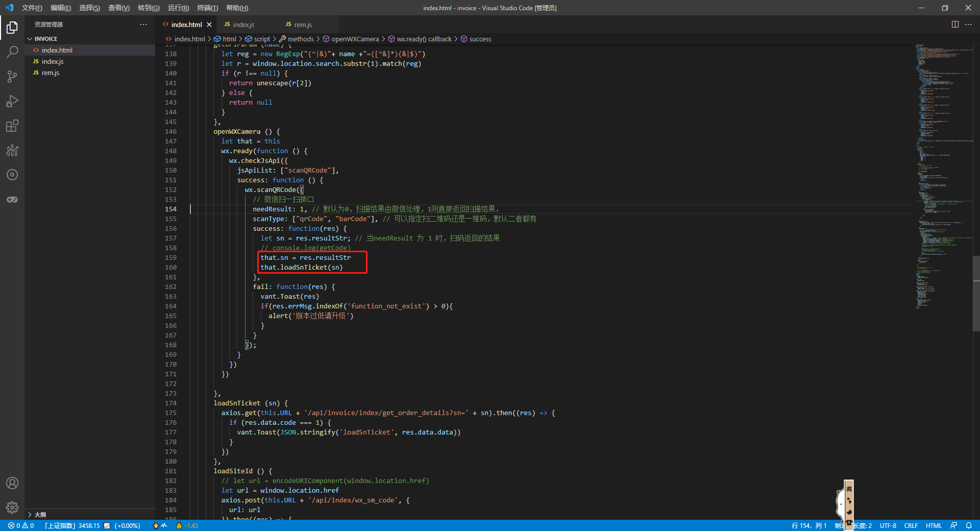Open the 选择(S) menu
The width and height of the screenshot is (980, 531).
pyautogui.click(x=90, y=8)
